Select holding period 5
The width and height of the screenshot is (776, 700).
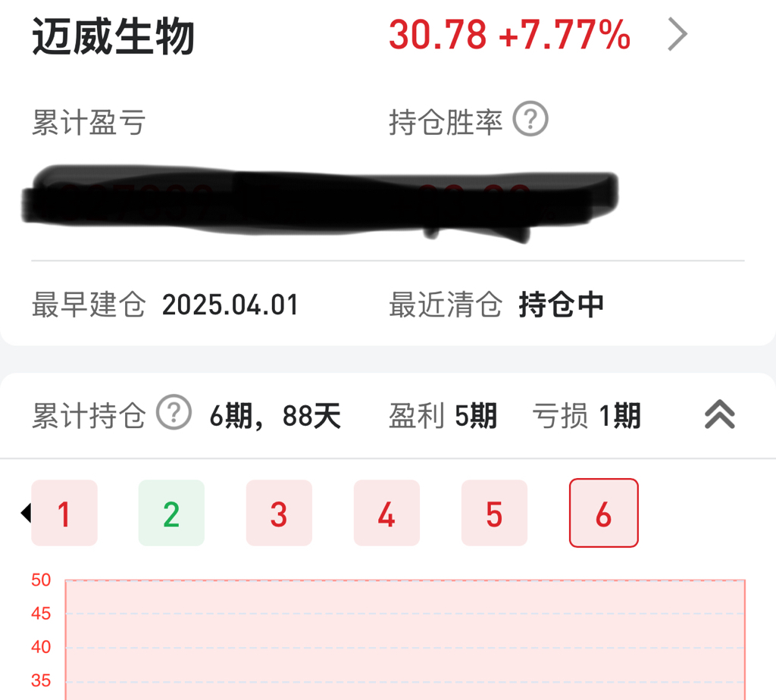494,513
